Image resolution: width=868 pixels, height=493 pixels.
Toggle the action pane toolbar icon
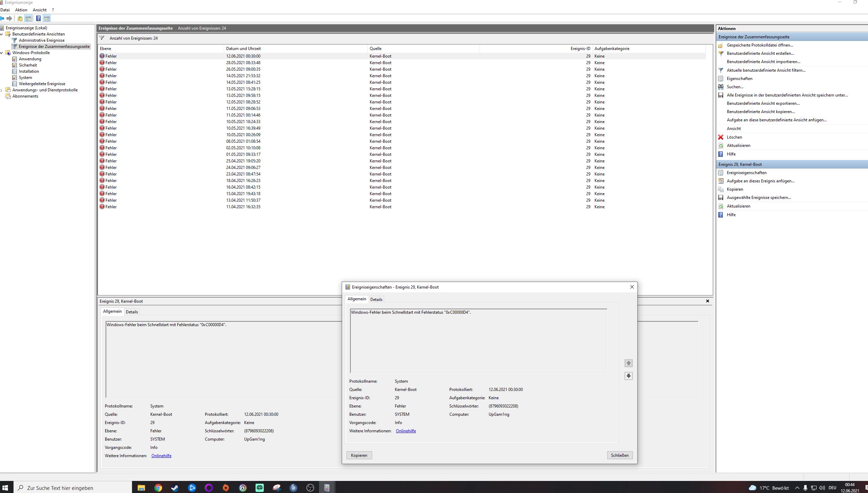coord(47,18)
